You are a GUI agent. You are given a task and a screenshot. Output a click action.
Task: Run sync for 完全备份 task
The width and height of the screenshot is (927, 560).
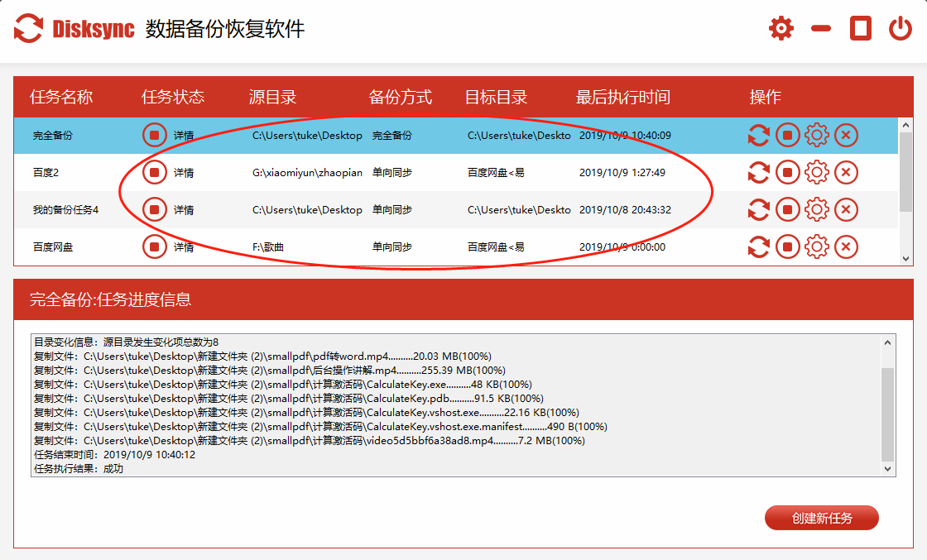(758, 135)
